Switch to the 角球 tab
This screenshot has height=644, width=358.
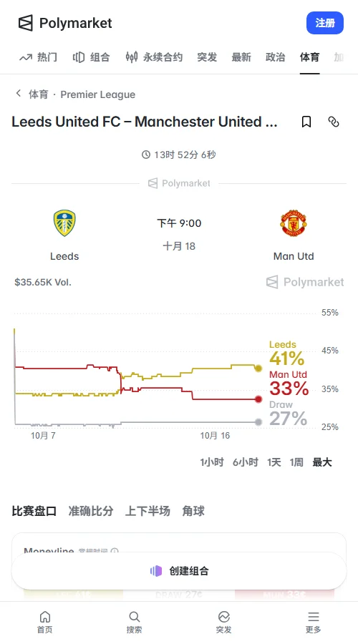pyautogui.click(x=193, y=511)
